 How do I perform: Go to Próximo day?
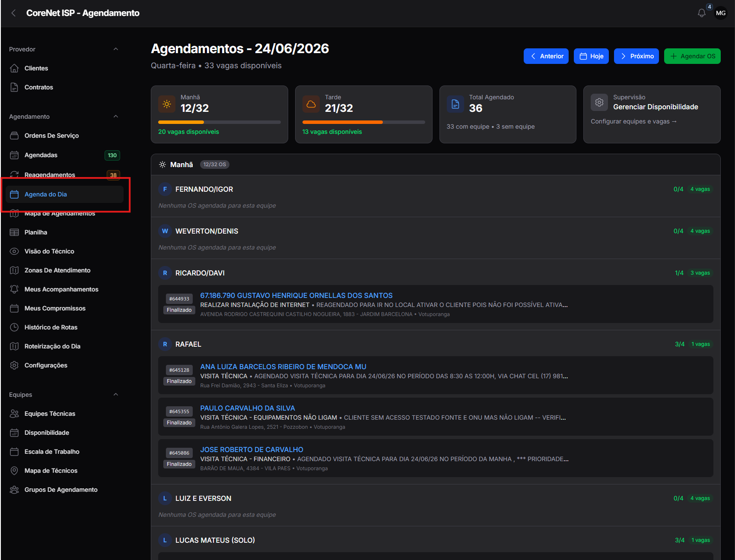coord(636,56)
